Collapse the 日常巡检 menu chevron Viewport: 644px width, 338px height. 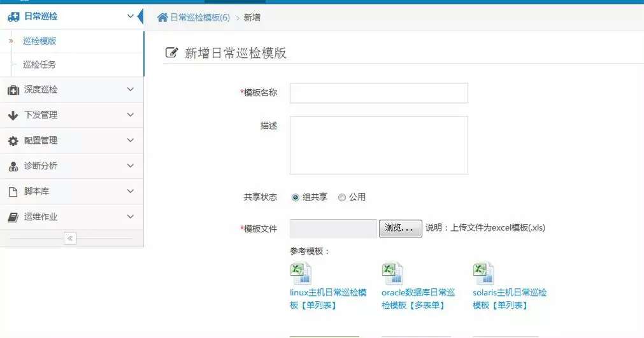coord(130,17)
